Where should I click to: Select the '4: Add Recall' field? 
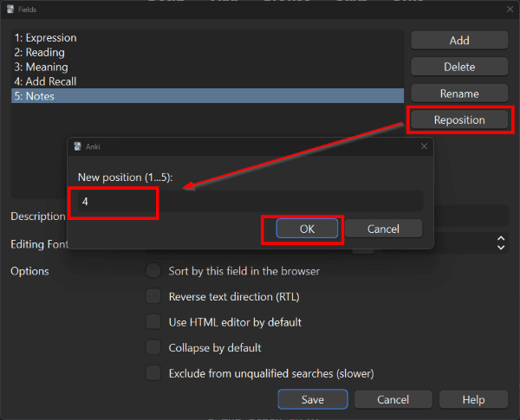click(208, 81)
